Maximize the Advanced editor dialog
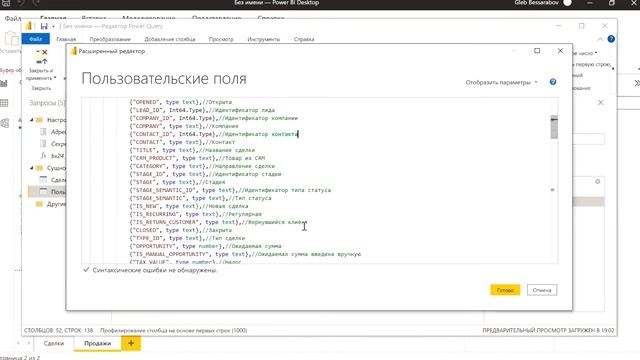640x360 pixels. (537, 51)
